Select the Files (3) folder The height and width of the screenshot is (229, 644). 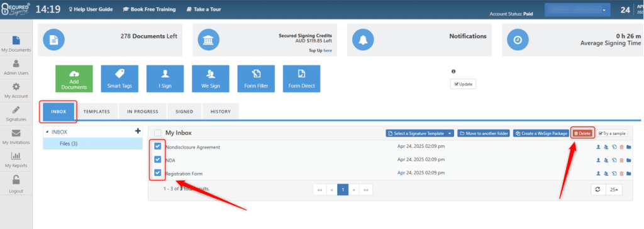(92, 143)
